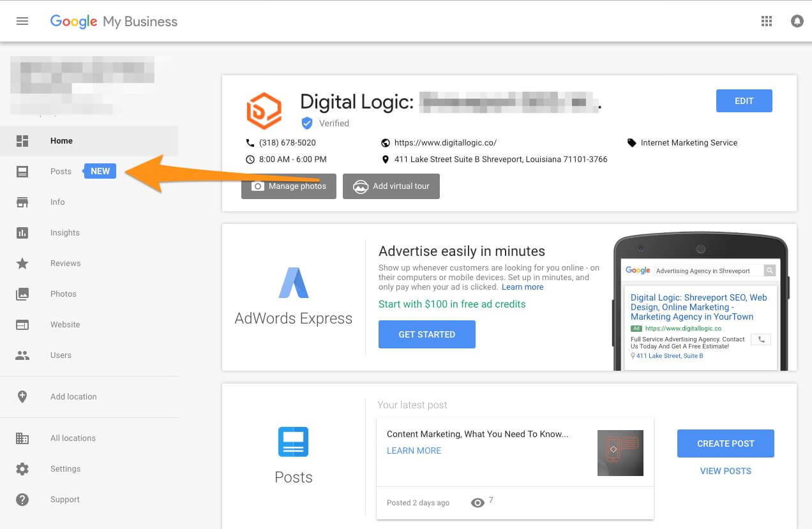Open the https://www.digitallogic.co/ link

tap(446, 143)
